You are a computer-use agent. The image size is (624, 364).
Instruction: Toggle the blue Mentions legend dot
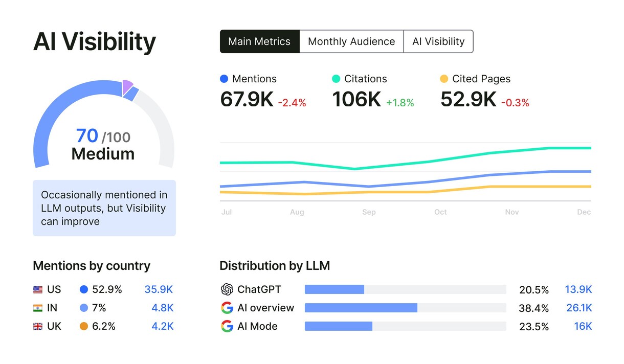coord(224,79)
